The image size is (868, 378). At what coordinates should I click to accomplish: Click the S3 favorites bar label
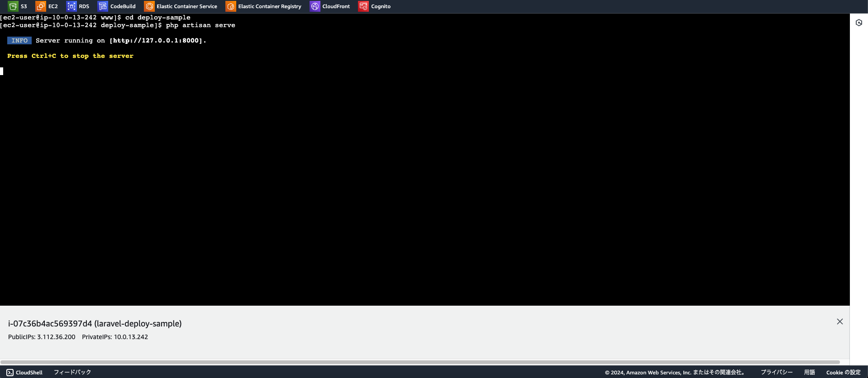coord(24,6)
